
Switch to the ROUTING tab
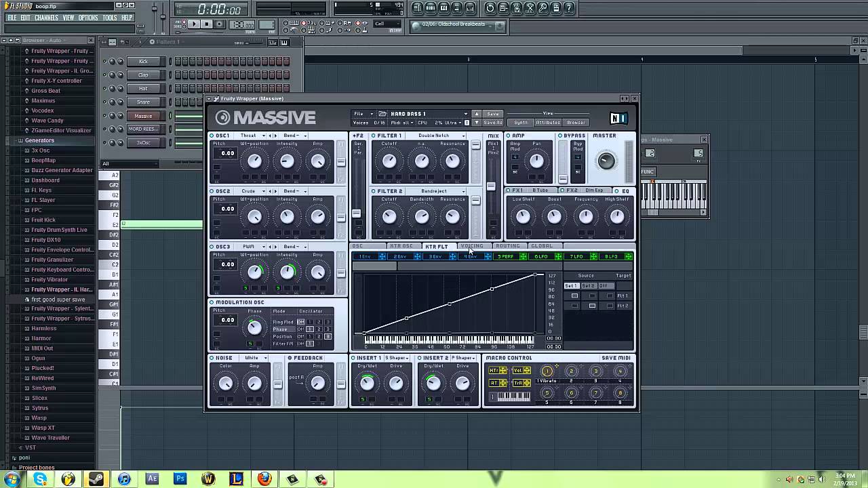click(x=507, y=246)
